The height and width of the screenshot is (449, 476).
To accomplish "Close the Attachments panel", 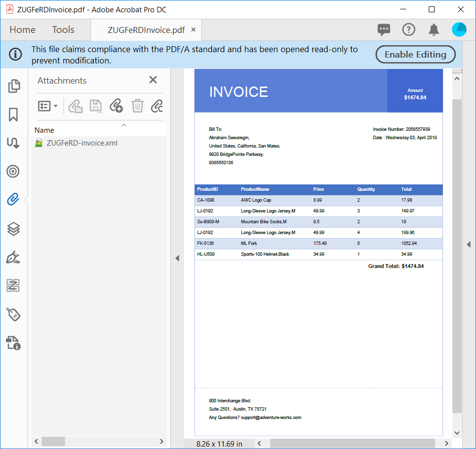I will point(153,80).
